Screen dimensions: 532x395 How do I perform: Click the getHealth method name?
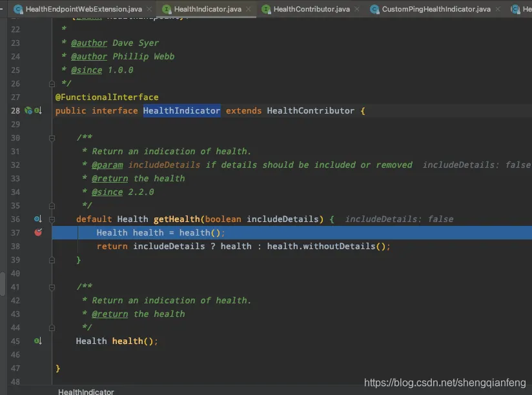pos(177,219)
